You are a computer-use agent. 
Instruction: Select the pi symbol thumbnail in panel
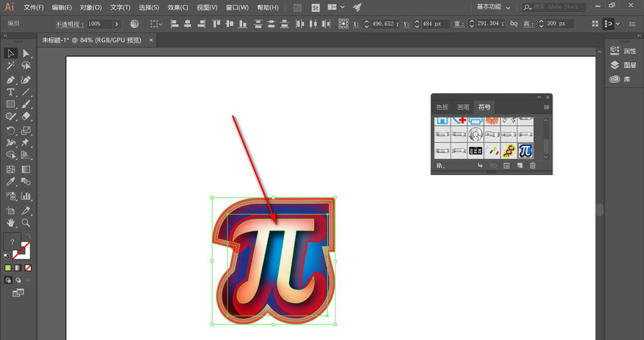525,150
